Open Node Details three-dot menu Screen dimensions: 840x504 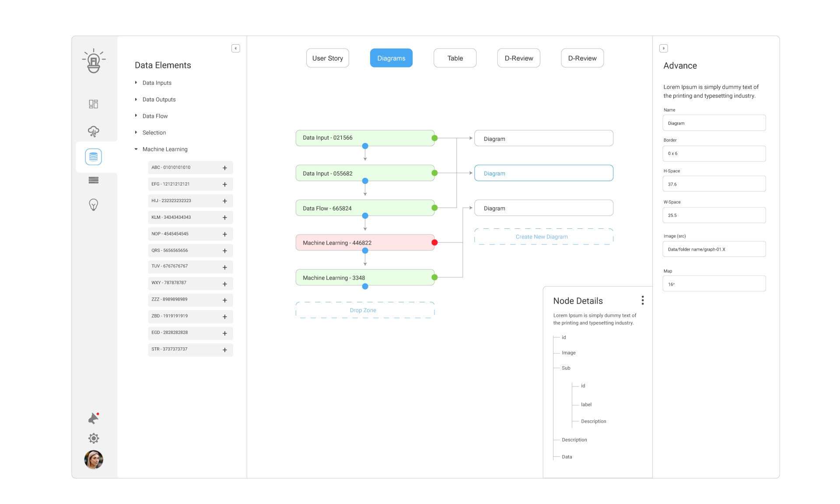pyautogui.click(x=642, y=300)
